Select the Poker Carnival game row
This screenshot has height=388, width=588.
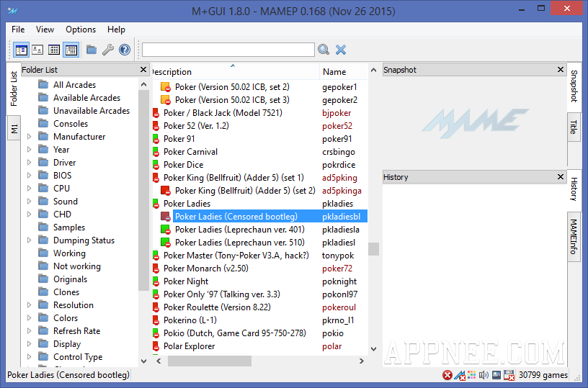[x=259, y=152]
